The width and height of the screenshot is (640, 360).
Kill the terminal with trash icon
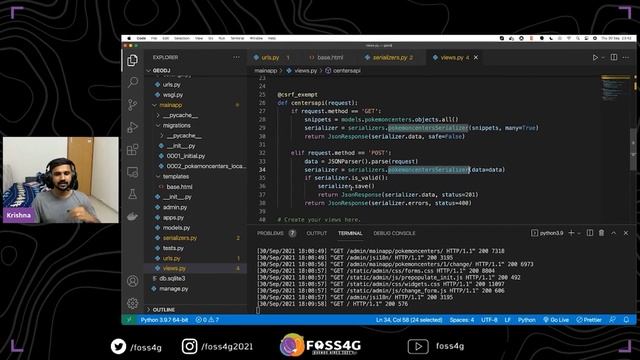coord(601,233)
